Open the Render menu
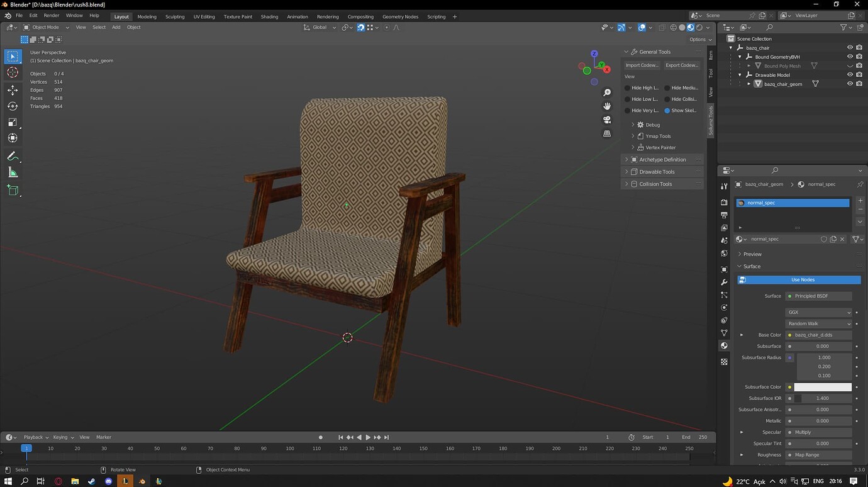This screenshot has height=487, width=868. [x=51, y=15]
